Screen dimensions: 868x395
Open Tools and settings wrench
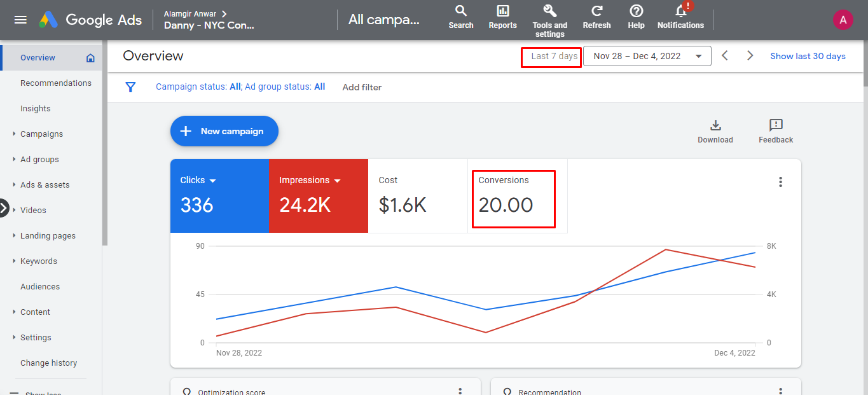pos(549,11)
